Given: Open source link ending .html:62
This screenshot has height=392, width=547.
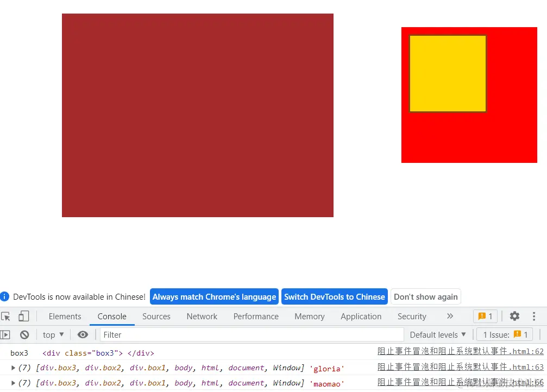Looking at the screenshot, I should click(461, 351).
